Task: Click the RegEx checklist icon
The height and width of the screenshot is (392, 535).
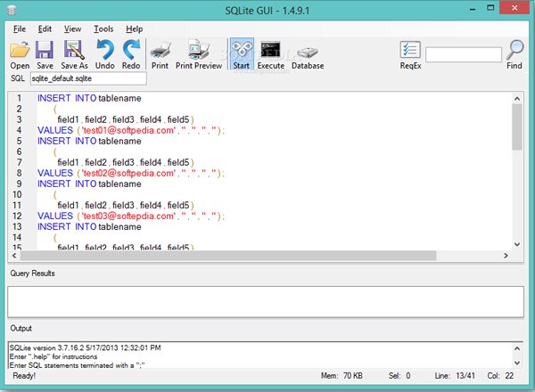Action: point(410,50)
